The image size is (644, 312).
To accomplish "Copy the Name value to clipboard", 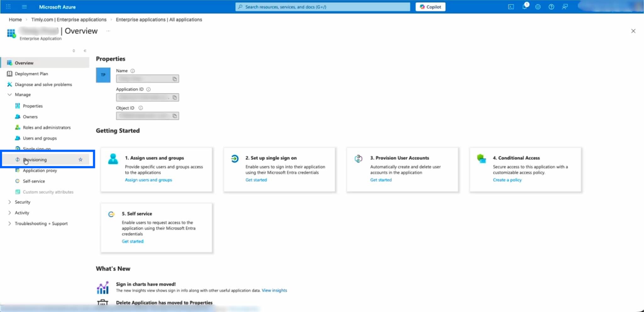I will pos(175,79).
